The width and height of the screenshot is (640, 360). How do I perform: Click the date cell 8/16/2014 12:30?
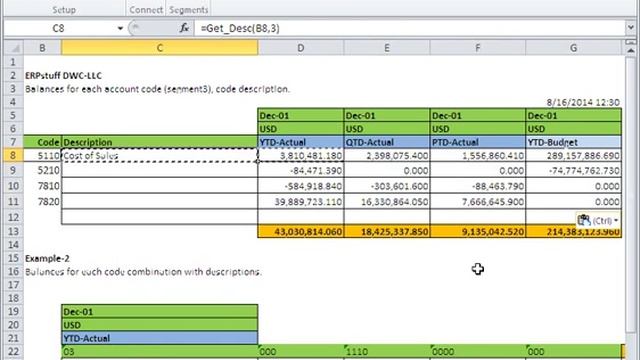coord(573,102)
